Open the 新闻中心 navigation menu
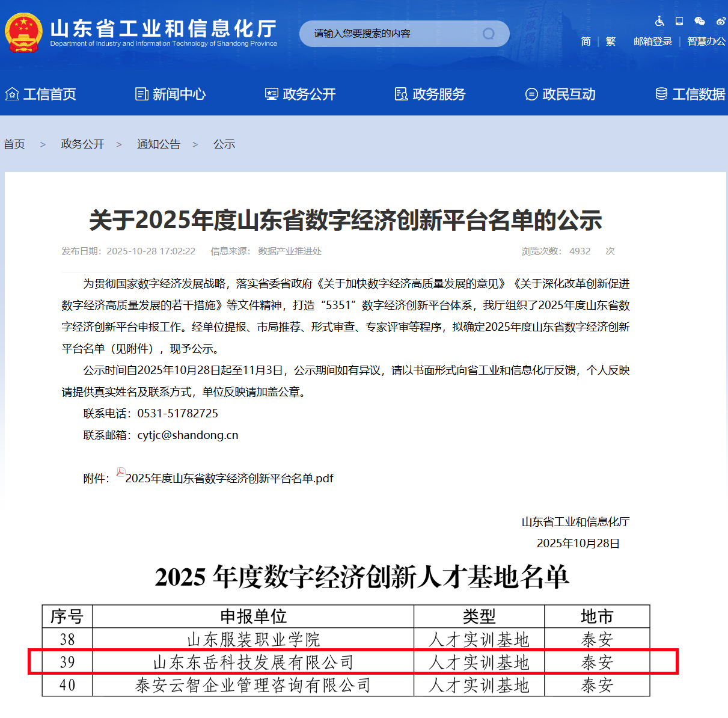Screen dimensions: 728x718 point(171,94)
